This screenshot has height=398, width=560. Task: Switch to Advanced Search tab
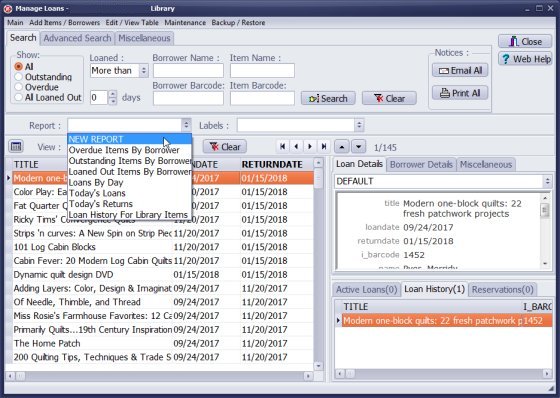[x=77, y=38]
